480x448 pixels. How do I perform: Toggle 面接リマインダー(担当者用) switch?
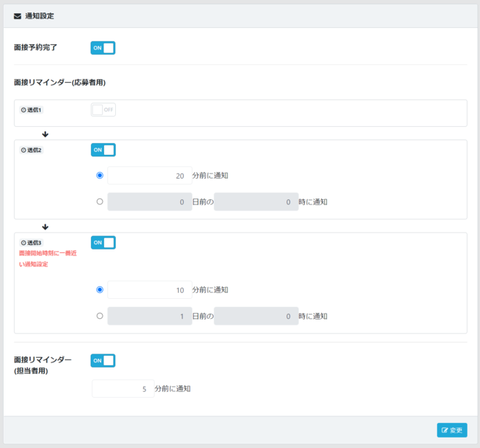click(103, 361)
